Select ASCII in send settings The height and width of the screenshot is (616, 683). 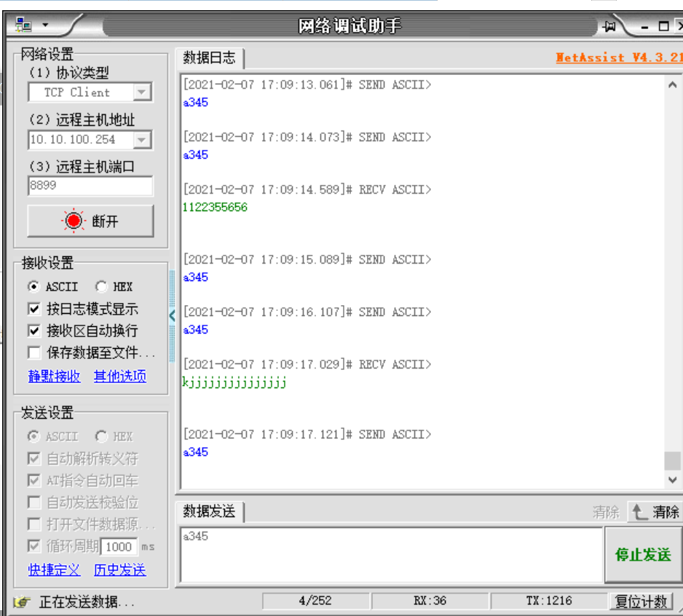pos(52,436)
